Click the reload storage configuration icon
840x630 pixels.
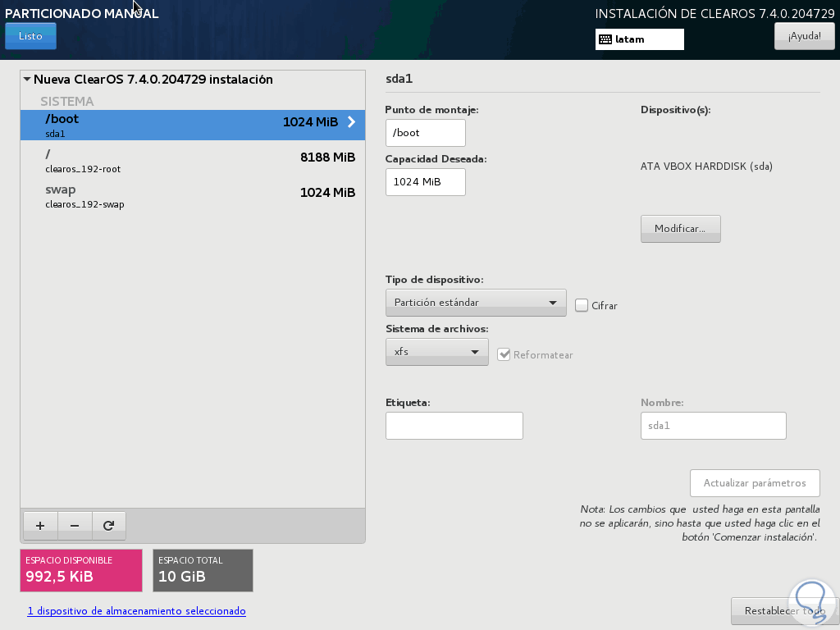[109, 526]
